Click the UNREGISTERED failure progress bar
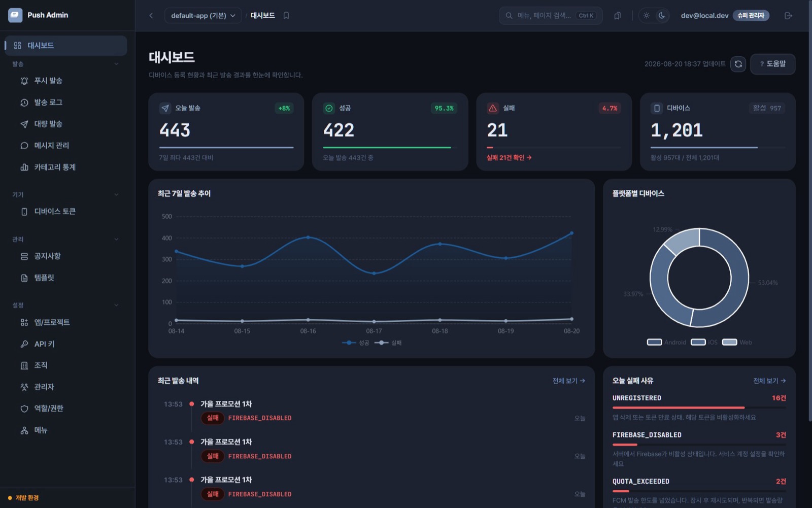 (699, 408)
